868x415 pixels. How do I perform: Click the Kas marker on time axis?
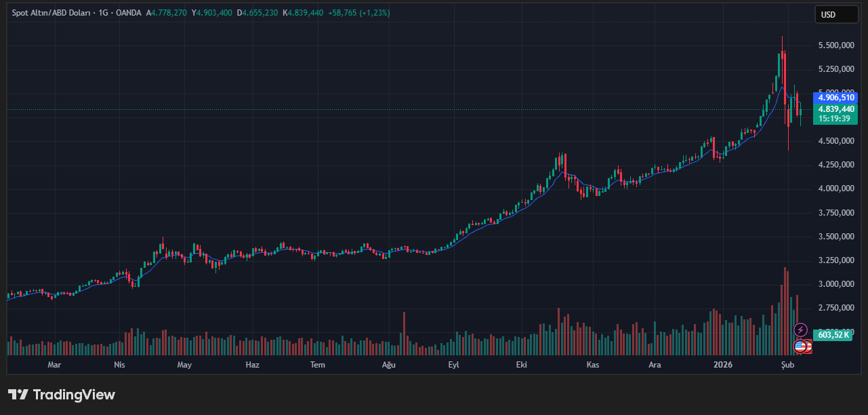pyautogui.click(x=592, y=365)
